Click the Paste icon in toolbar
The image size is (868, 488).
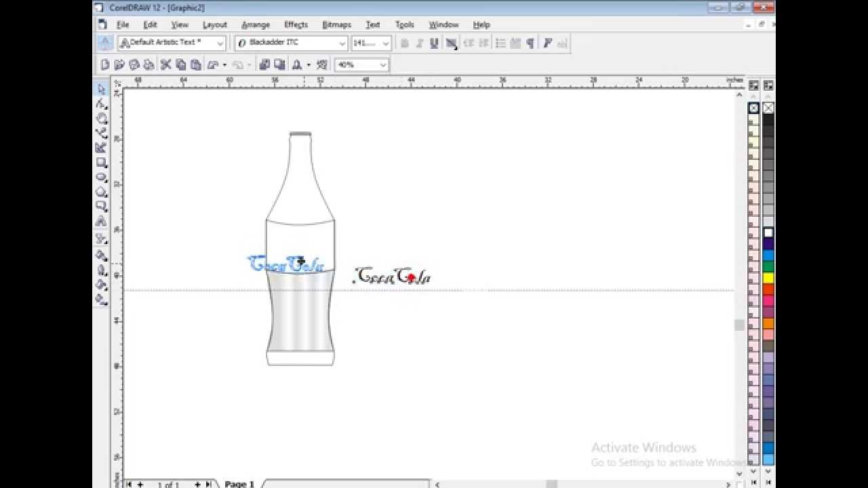click(x=196, y=65)
